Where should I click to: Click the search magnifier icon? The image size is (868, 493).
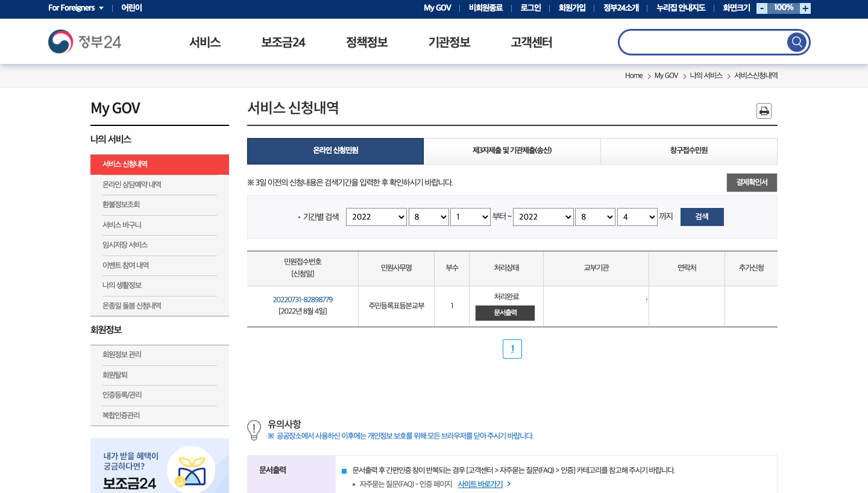click(796, 42)
